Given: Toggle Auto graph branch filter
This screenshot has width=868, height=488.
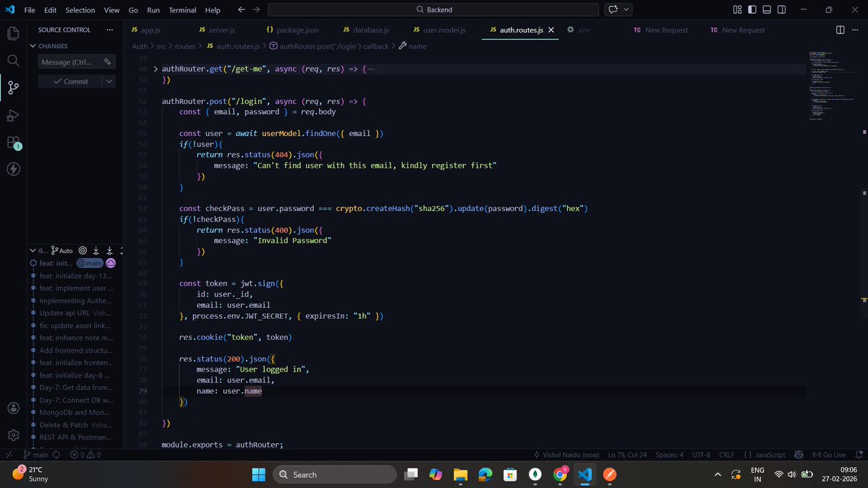Looking at the screenshot, I should click(61, 250).
